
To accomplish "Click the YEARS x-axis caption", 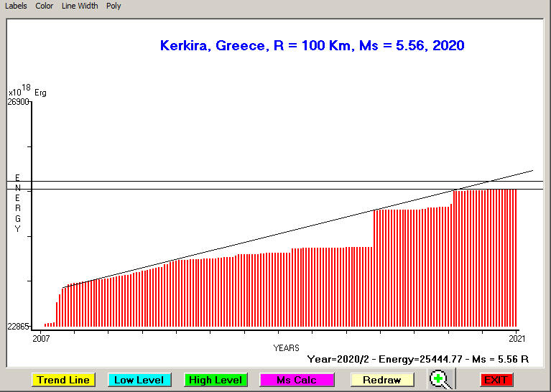I will pyautogui.click(x=286, y=348).
